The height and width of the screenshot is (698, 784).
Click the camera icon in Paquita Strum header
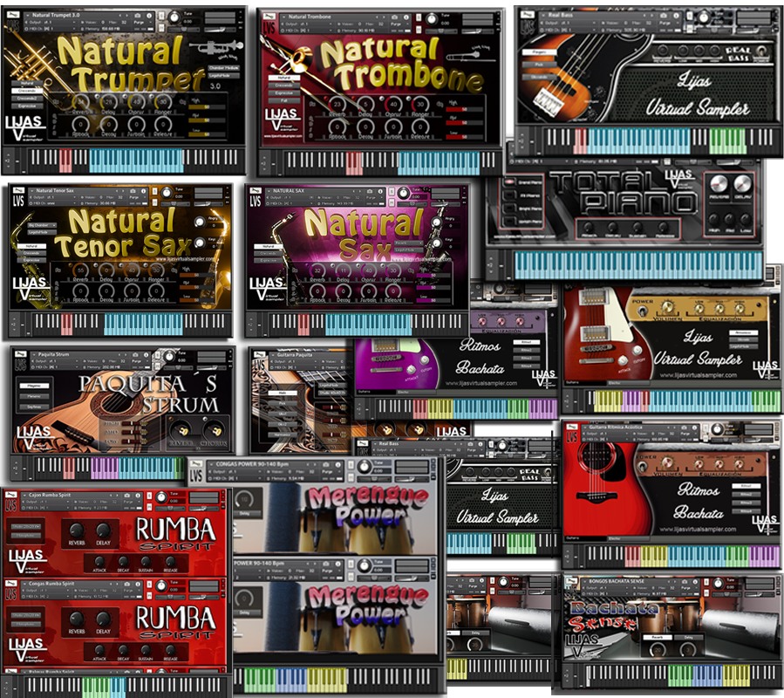135,354
